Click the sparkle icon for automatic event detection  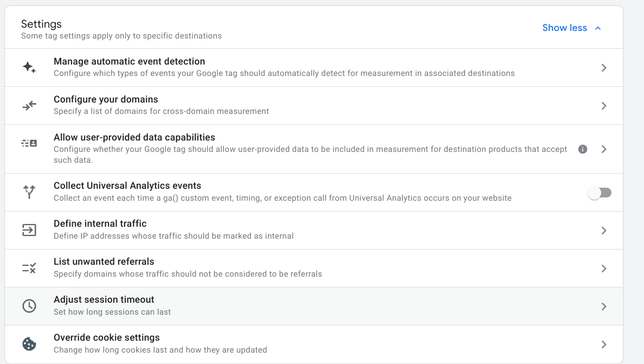tap(29, 68)
